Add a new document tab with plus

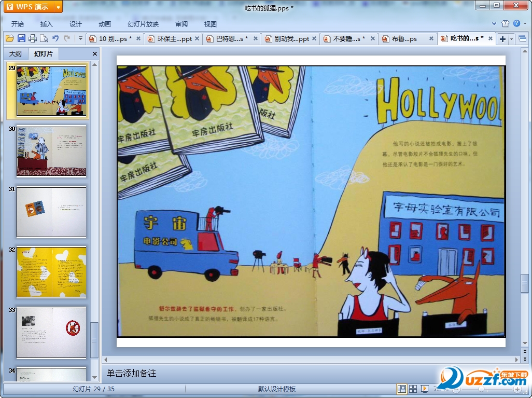pyautogui.click(x=502, y=39)
